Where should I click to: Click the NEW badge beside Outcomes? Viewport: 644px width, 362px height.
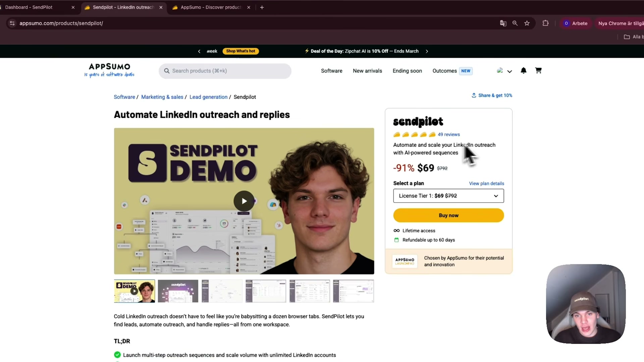466,71
